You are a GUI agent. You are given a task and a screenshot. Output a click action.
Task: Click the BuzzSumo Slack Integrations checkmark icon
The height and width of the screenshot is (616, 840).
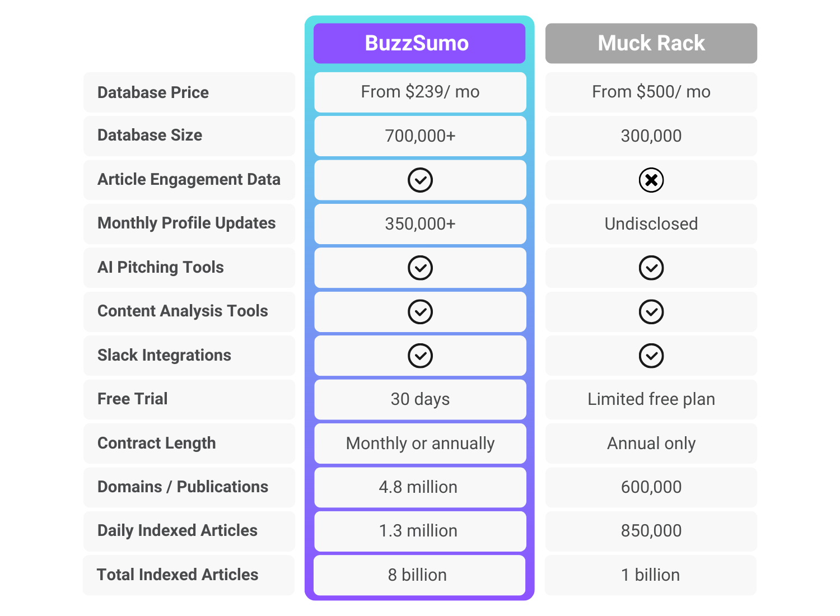tap(420, 356)
